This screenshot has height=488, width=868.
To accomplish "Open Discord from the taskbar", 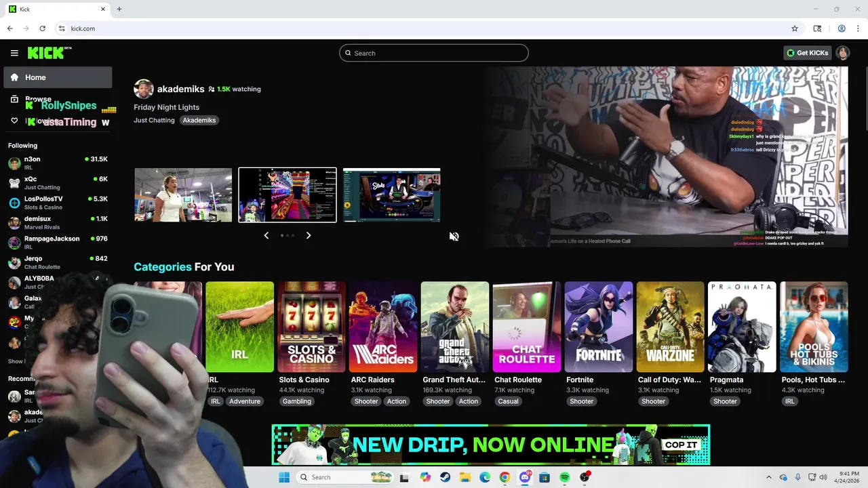I will pyautogui.click(x=525, y=477).
